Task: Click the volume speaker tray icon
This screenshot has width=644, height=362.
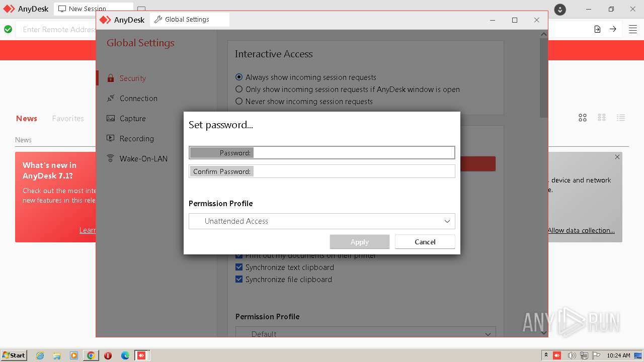Action: [x=572, y=355]
